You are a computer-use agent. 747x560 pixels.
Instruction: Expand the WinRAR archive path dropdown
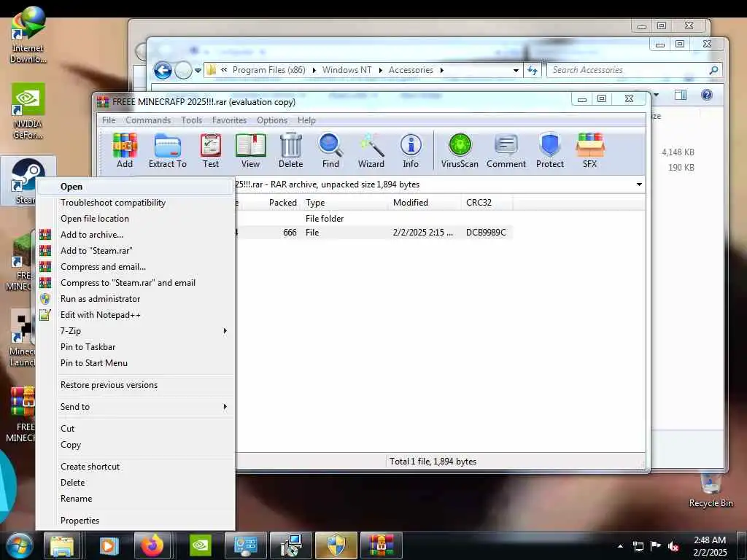pos(639,184)
